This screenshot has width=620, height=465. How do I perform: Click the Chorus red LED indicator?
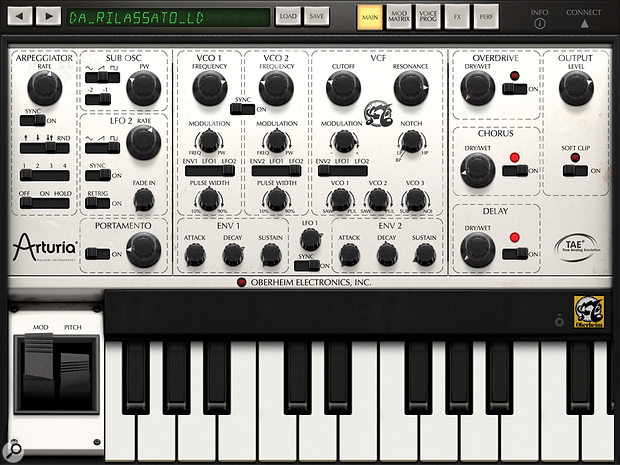pyautogui.click(x=514, y=157)
